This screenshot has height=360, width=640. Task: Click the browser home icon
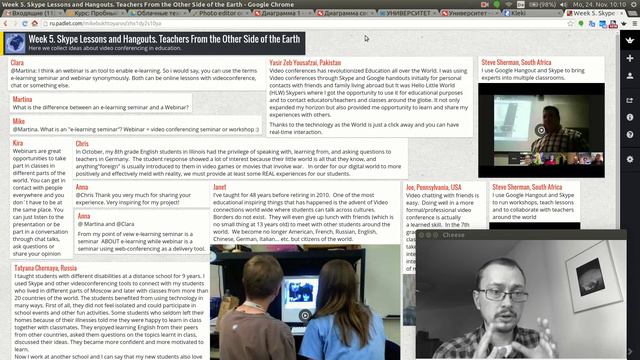[35, 24]
